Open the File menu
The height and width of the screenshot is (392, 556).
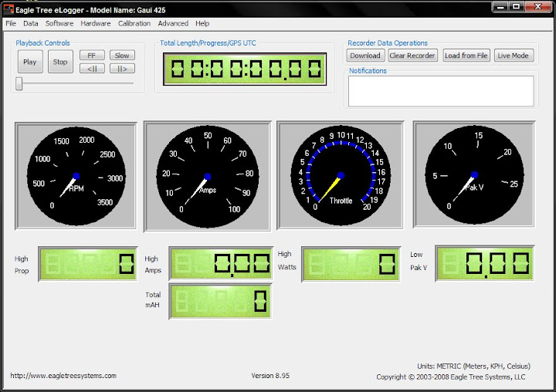pos(11,24)
